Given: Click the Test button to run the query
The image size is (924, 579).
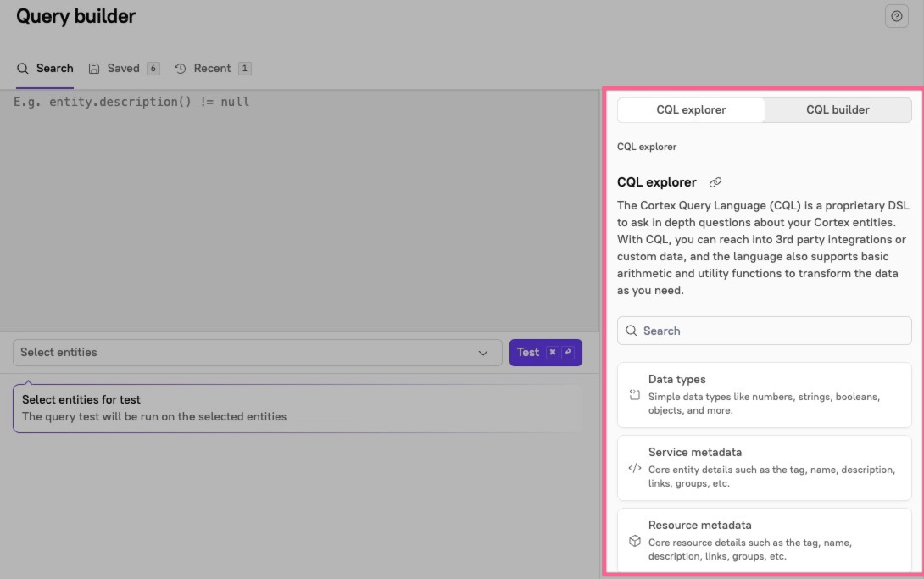Looking at the screenshot, I should click(528, 352).
